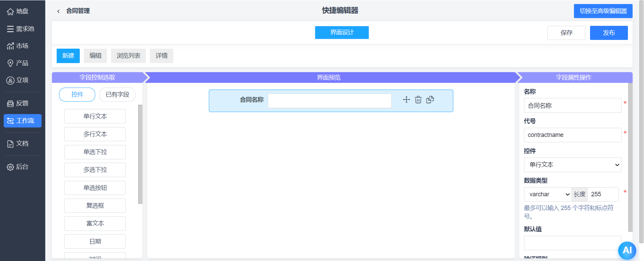Open the 地盘 home icon in sidebar
Viewport: 644px width, 261px height.
(x=10, y=11)
